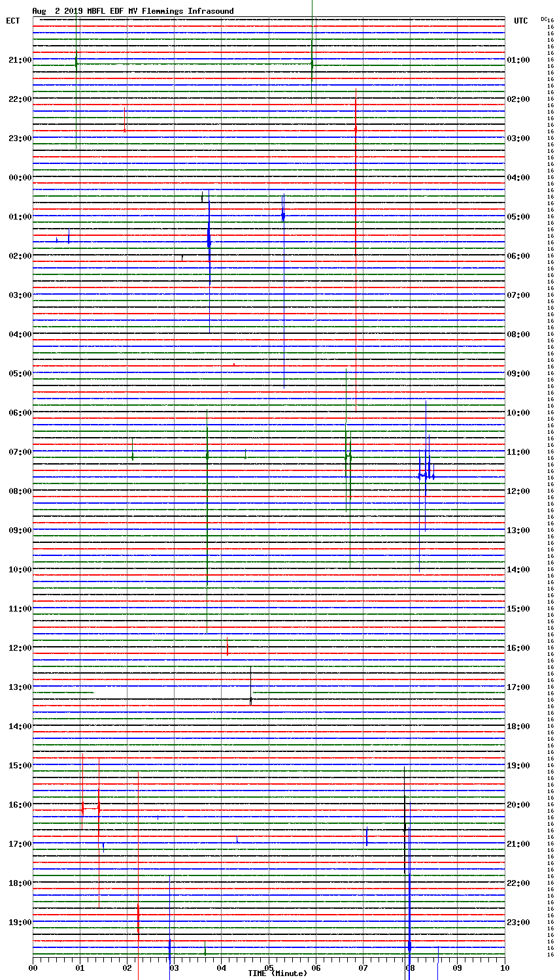The image size is (557, 980).
Task: Click minute tick label '09'
Action: pyautogui.click(x=457, y=968)
